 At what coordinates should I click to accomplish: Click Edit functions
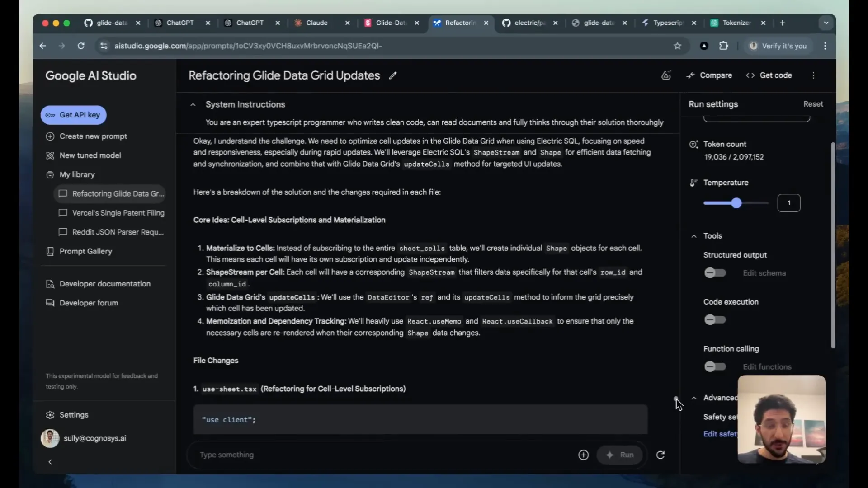(767, 367)
